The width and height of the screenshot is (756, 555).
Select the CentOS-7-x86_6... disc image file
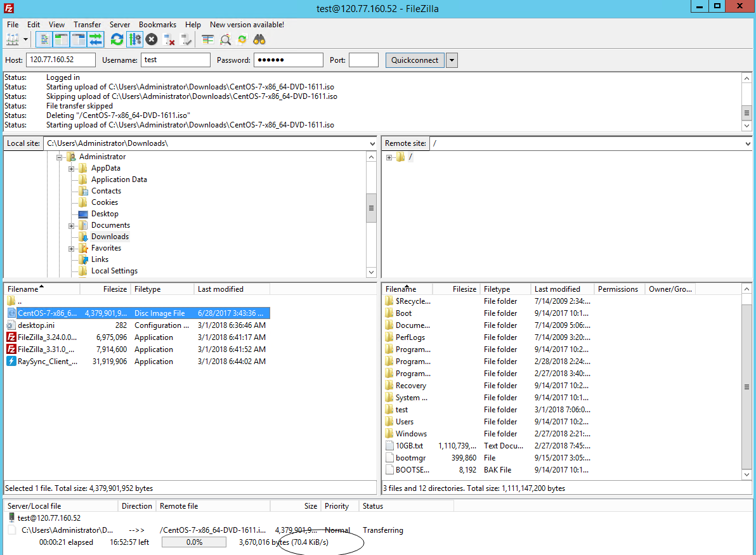tap(138, 313)
